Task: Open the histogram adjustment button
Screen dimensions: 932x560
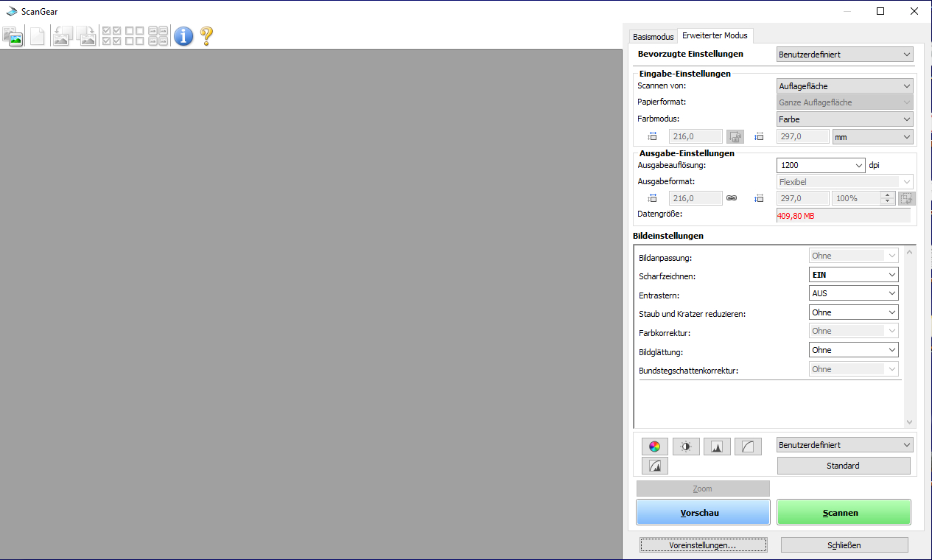Action: 717,446
